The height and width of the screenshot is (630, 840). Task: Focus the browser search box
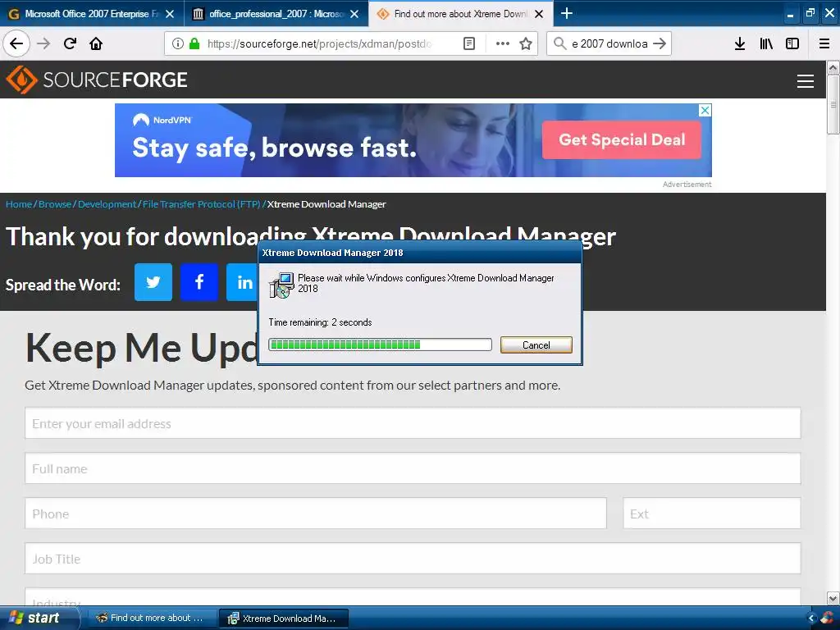tap(609, 43)
